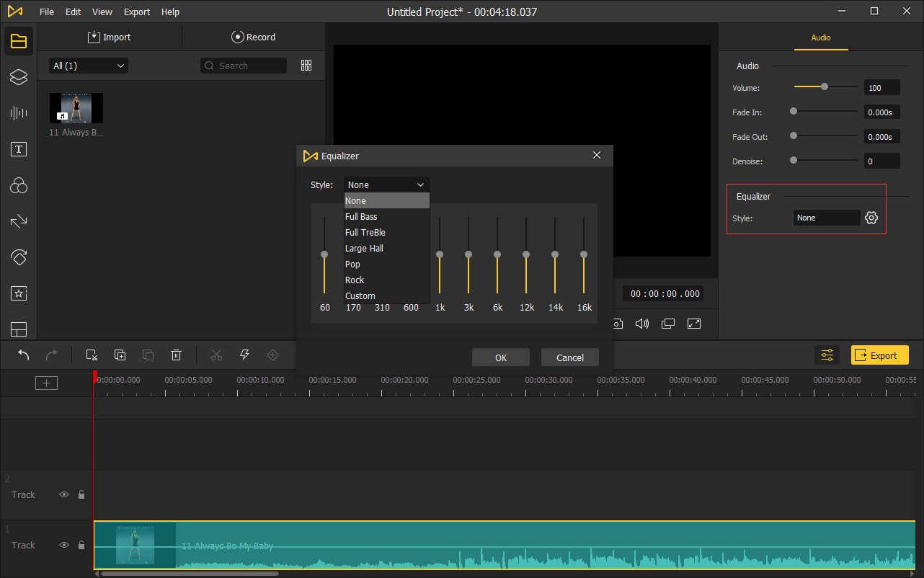Mute preview audio with the speaker icon
This screenshot has width=924, height=578.
pyautogui.click(x=642, y=324)
